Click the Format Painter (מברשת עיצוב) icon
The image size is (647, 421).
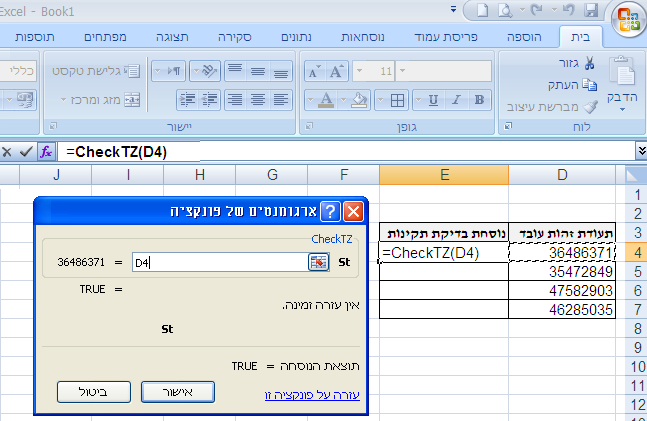588,106
